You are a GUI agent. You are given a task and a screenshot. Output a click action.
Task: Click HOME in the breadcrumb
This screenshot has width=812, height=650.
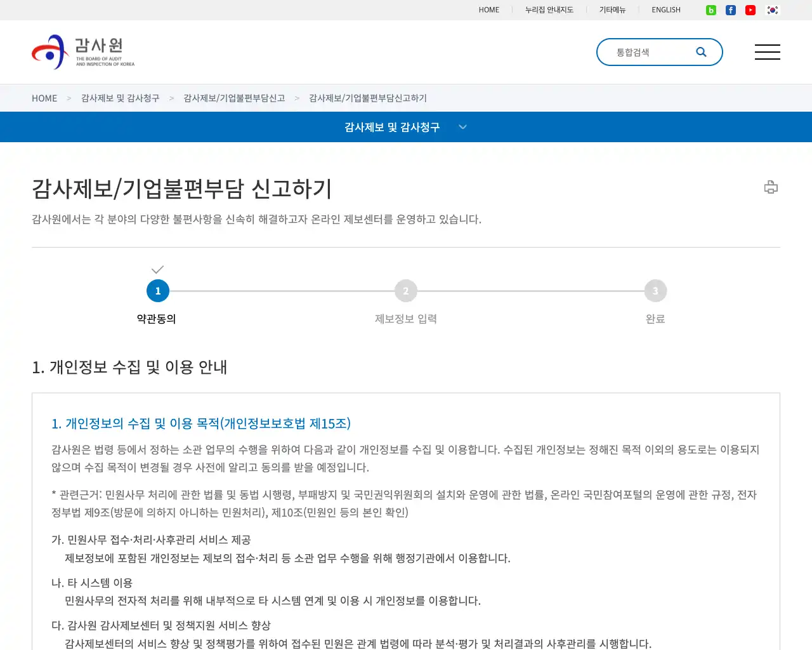[x=44, y=98]
